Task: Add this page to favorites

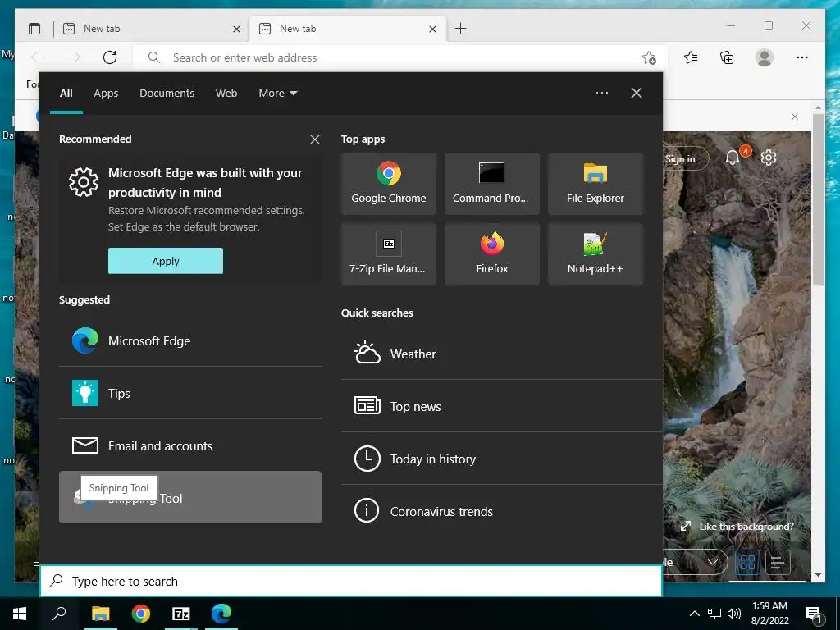Action: [x=650, y=57]
